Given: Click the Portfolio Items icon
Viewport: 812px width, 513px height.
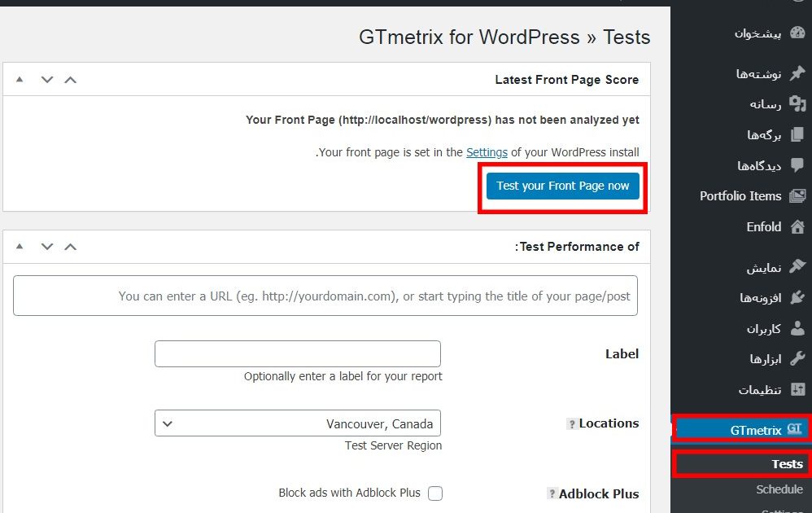Looking at the screenshot, I should [797, 196].
